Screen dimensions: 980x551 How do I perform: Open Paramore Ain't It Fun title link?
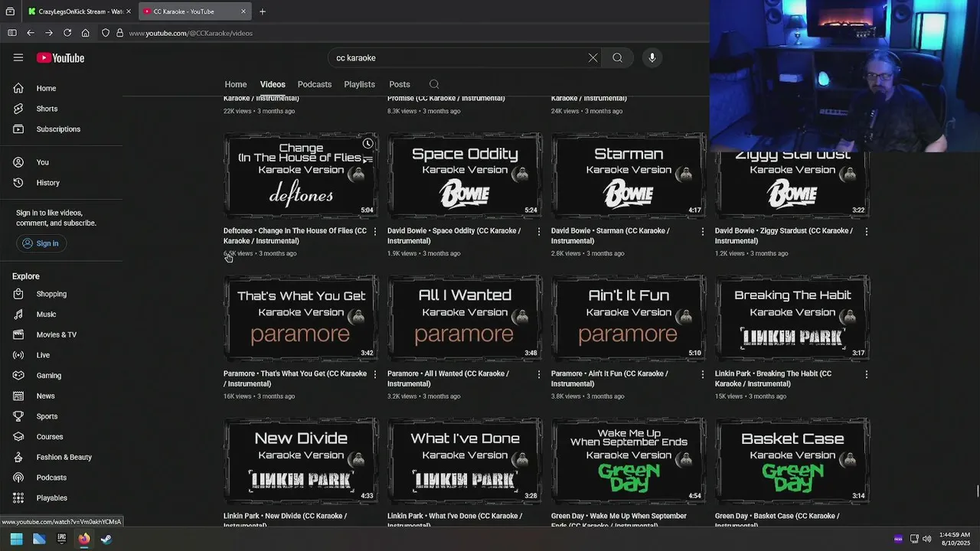(609, 379)
